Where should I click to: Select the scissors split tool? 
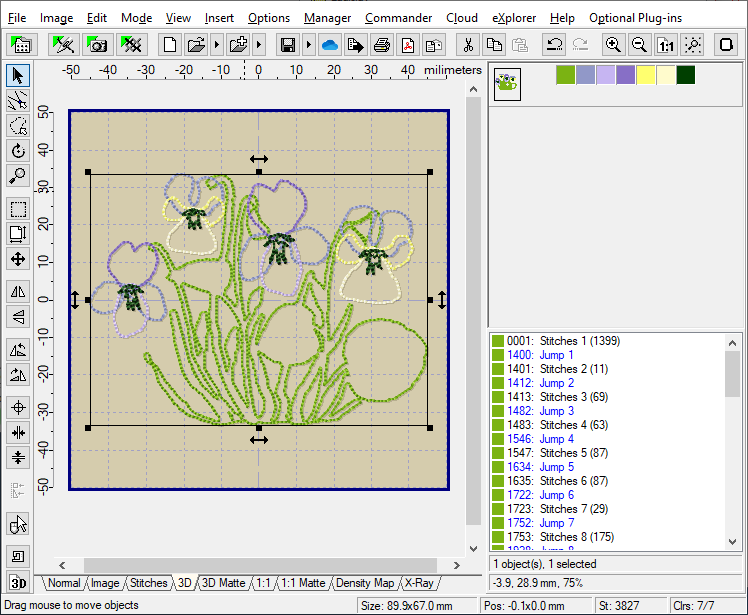(18, 101)
